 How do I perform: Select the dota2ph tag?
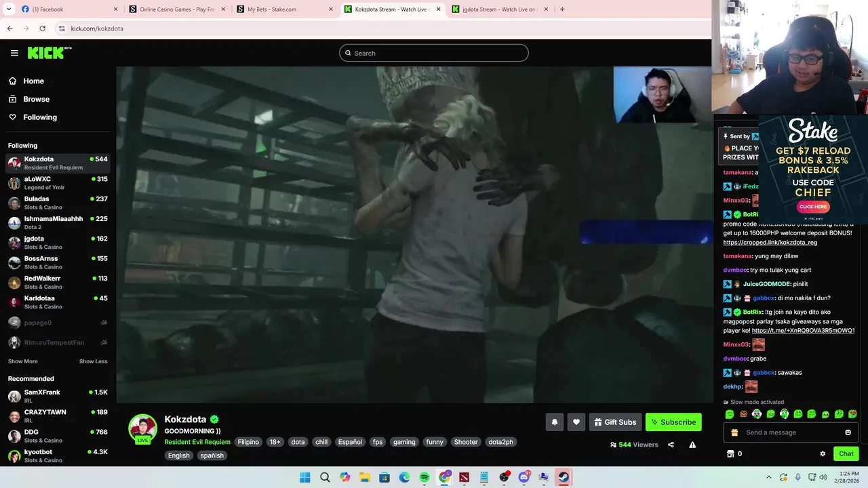point(500,442)
